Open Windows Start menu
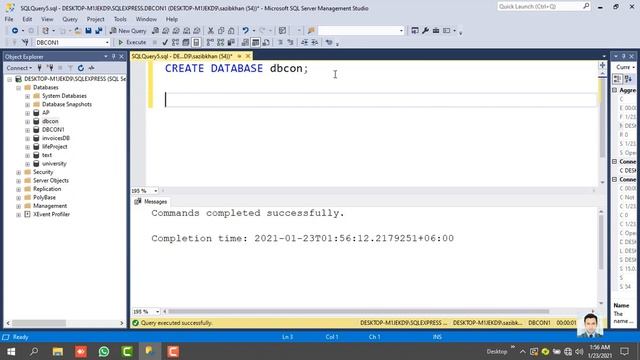This screenshot has height=360, width=640. click(11, 351)
